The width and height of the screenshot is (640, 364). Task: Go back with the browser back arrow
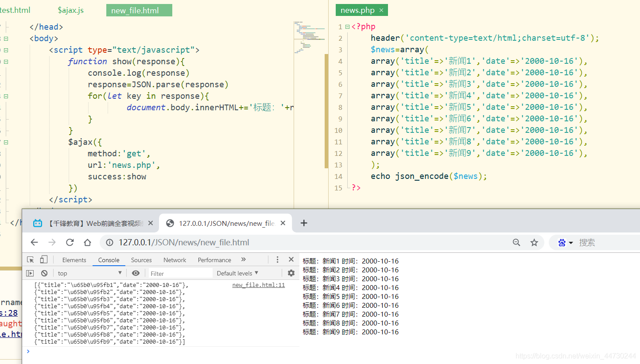click(34, 242)
